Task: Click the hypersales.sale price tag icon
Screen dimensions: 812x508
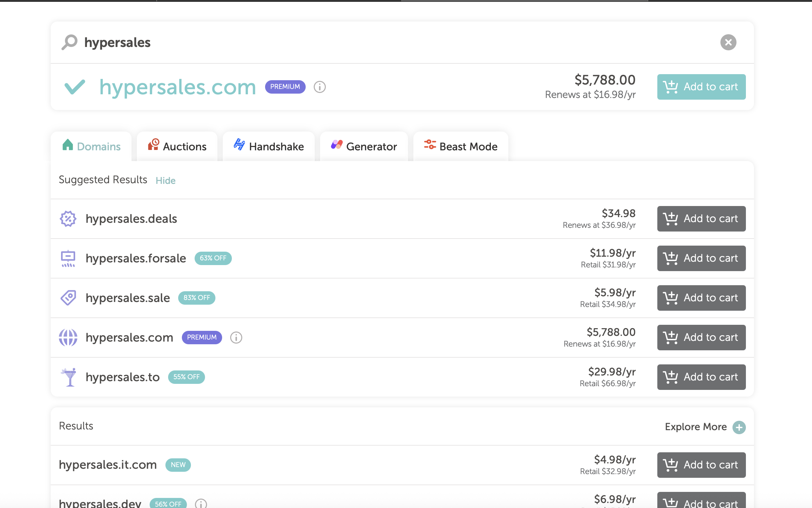Action: tap(68, 298)
